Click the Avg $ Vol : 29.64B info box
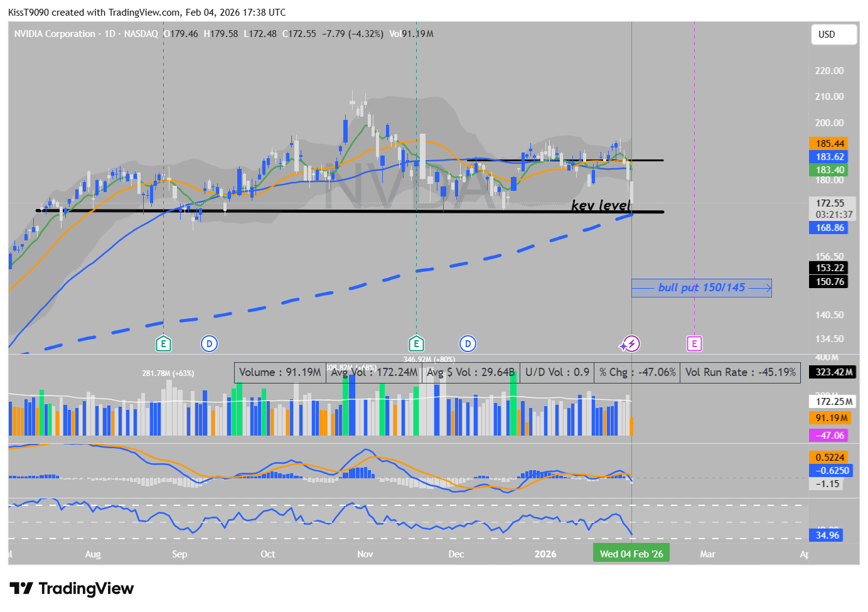 [470, 372]
